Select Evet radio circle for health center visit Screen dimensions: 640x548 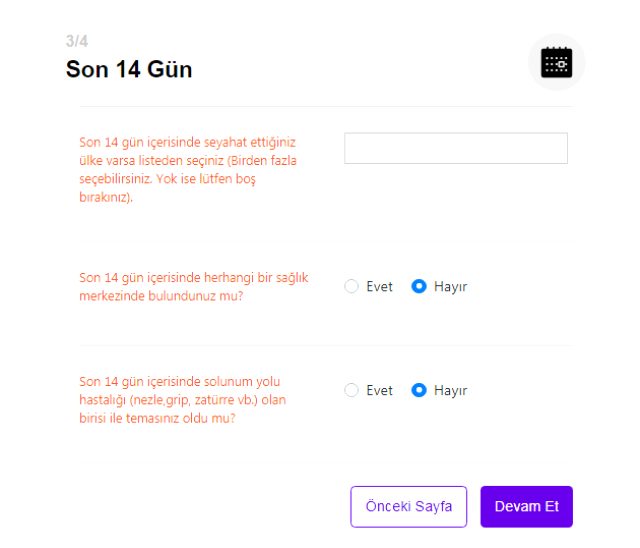click(x=351, y=286)
